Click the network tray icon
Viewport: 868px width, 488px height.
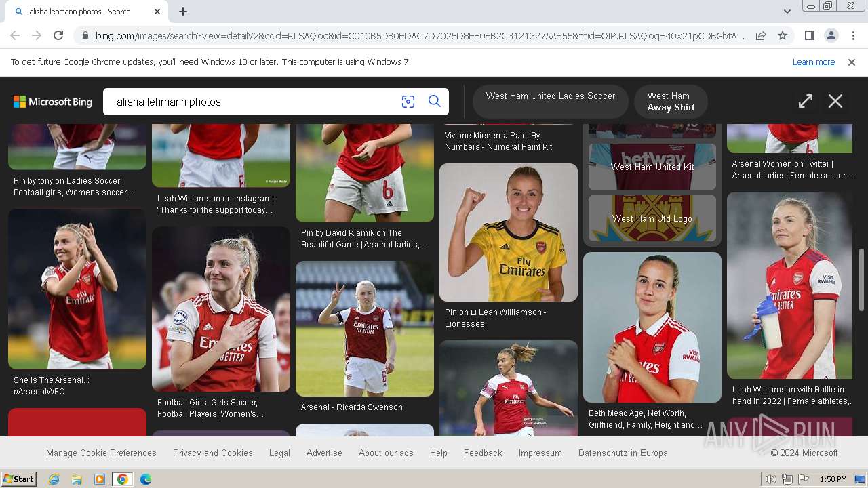(787, 479)
